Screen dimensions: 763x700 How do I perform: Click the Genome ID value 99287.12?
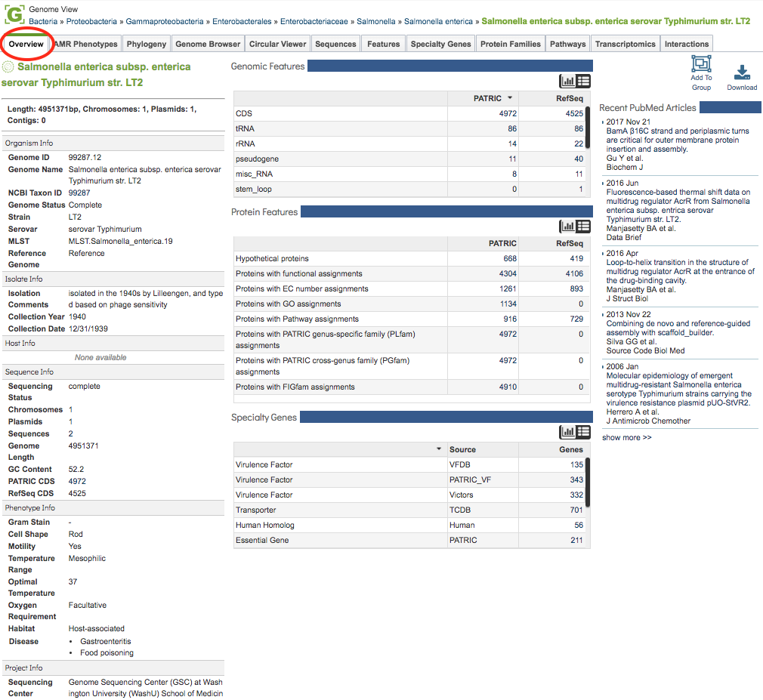85,157
